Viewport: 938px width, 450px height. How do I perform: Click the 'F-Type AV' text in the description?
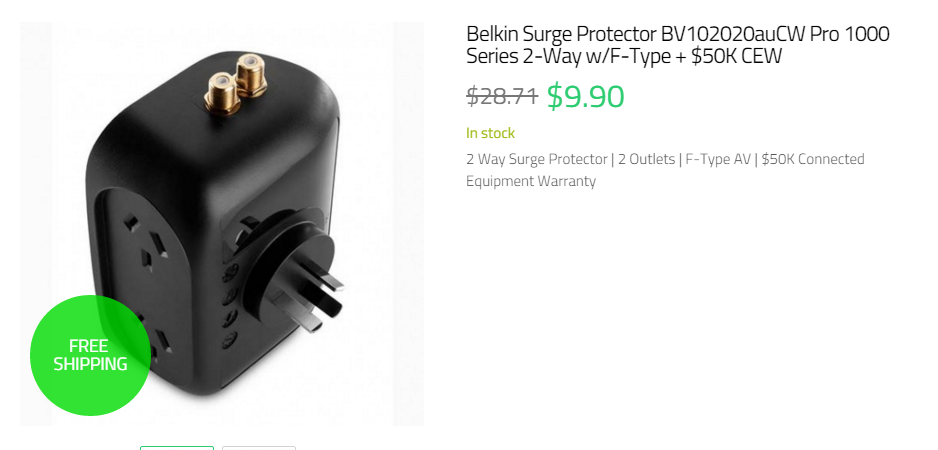(x=717, y=159)
